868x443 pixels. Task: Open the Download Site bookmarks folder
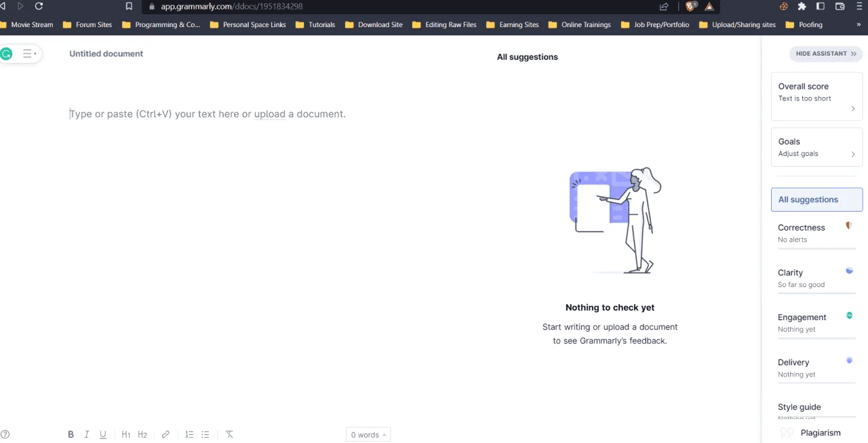pyautogui.click(x=374, y=24)
